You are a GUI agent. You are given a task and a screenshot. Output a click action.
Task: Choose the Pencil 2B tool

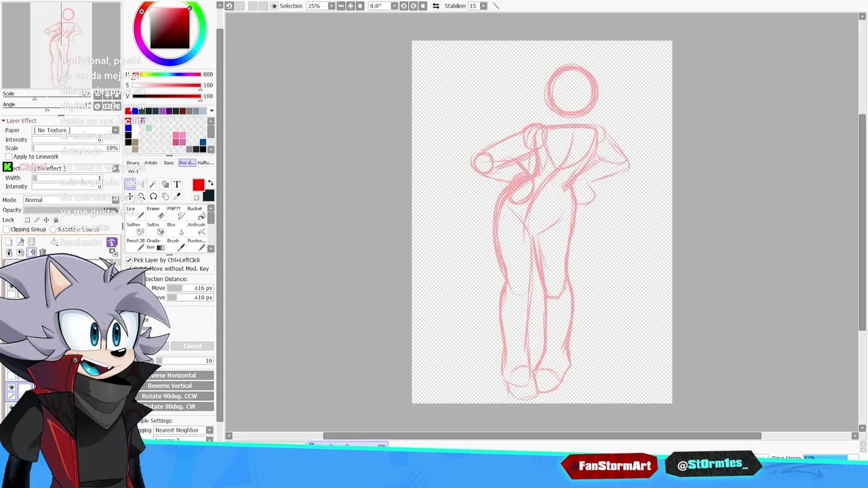pos(134,244)
